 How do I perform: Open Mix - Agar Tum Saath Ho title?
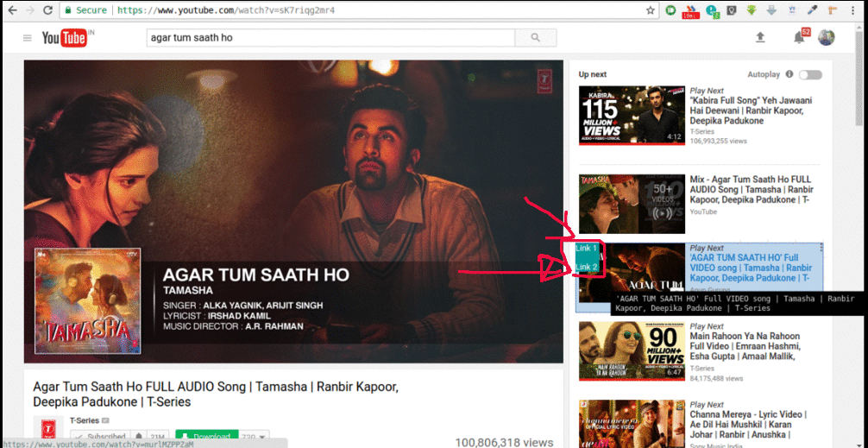click(x=751, y=189)
